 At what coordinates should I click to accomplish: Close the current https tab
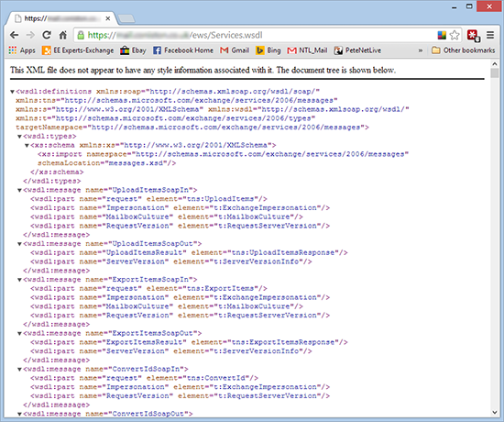pos(108,18)
